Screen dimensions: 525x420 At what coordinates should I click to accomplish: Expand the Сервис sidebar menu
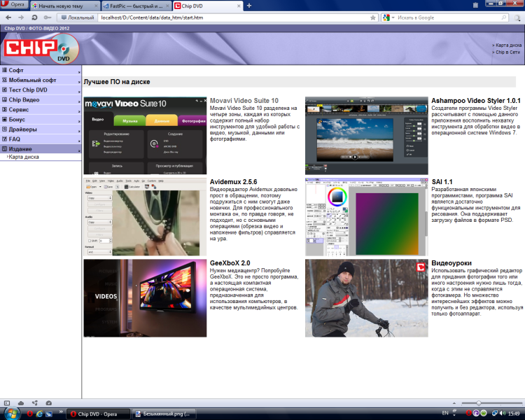point(41,109)
